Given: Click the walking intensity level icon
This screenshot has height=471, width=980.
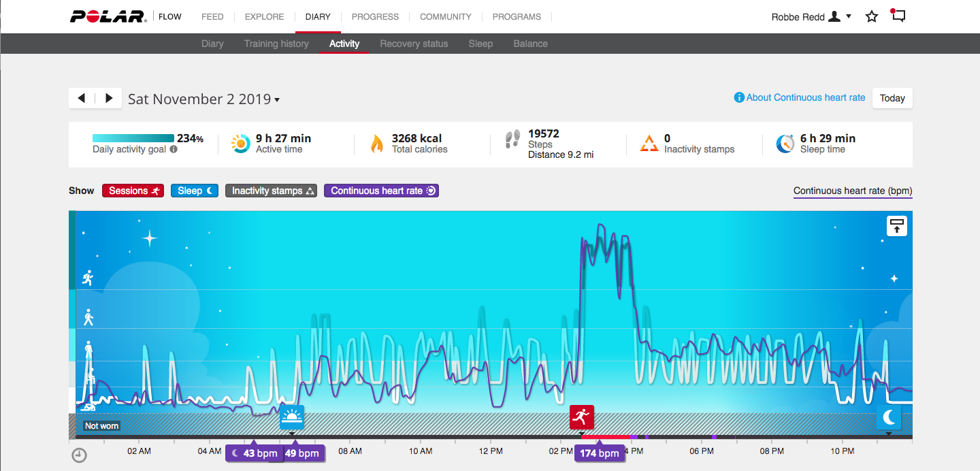Looking at the screenshot, I should pyautogui.click(x=88, y=317).
